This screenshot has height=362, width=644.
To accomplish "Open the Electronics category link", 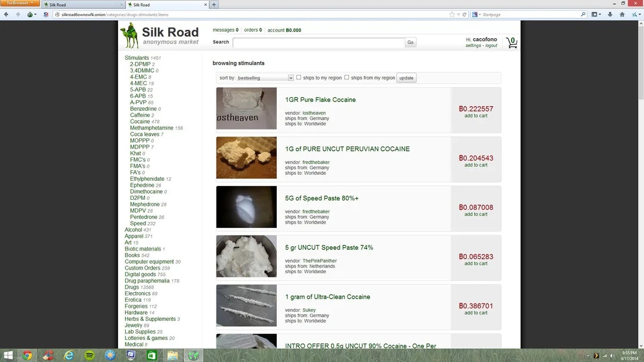I will (138, 293).
